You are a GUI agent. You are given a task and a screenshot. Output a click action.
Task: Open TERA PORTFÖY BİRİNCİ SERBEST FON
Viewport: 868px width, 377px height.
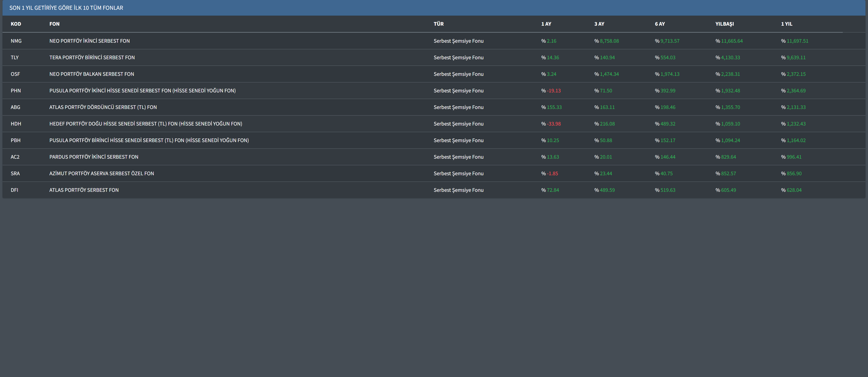[x=92, y=58]
